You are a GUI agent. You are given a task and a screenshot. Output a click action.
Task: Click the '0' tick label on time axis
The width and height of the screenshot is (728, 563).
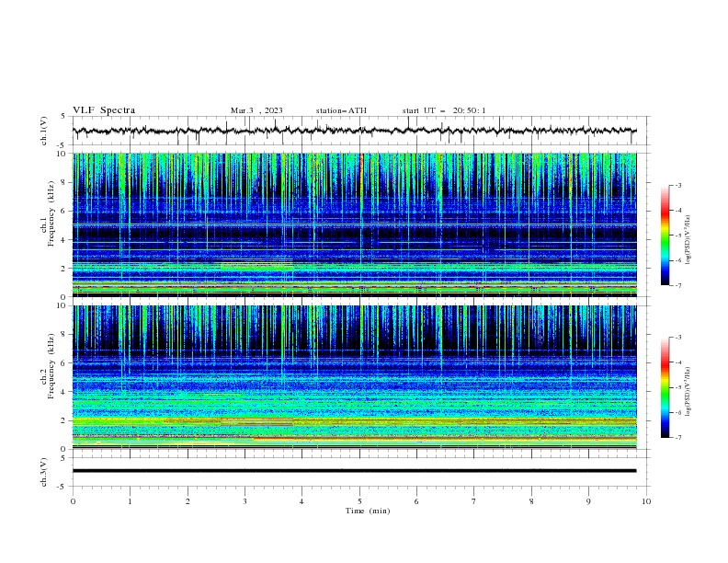[73, 501]
